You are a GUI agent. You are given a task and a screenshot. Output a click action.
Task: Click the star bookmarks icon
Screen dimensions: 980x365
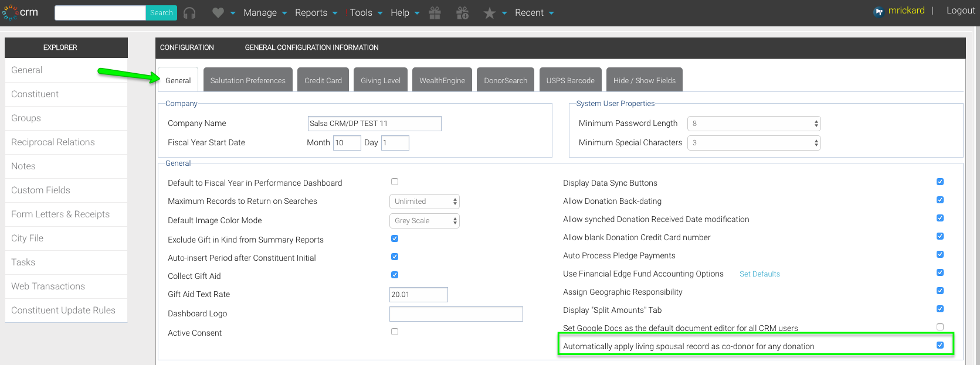[x=490, y=13]
